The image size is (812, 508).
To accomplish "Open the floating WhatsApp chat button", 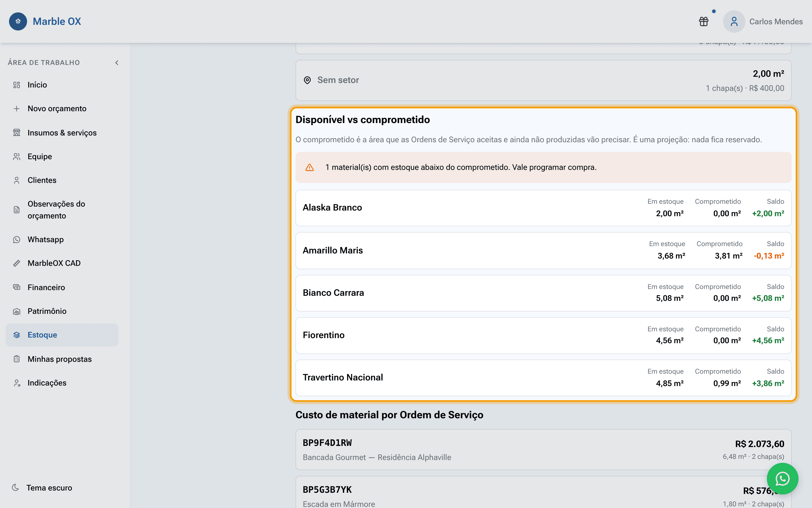I will tap(782, 479).
